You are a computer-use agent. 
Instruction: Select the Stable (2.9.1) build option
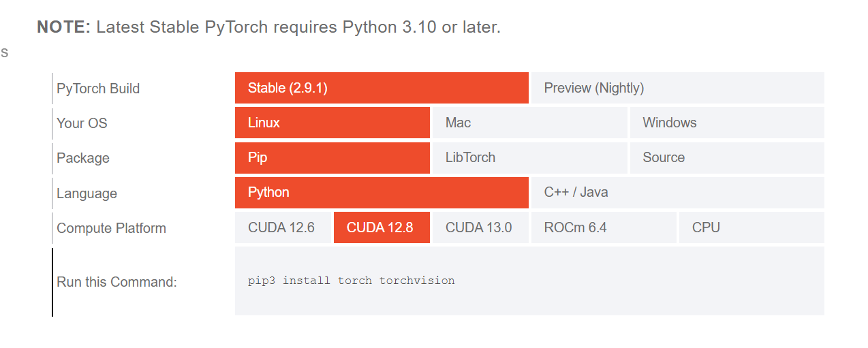382,88
